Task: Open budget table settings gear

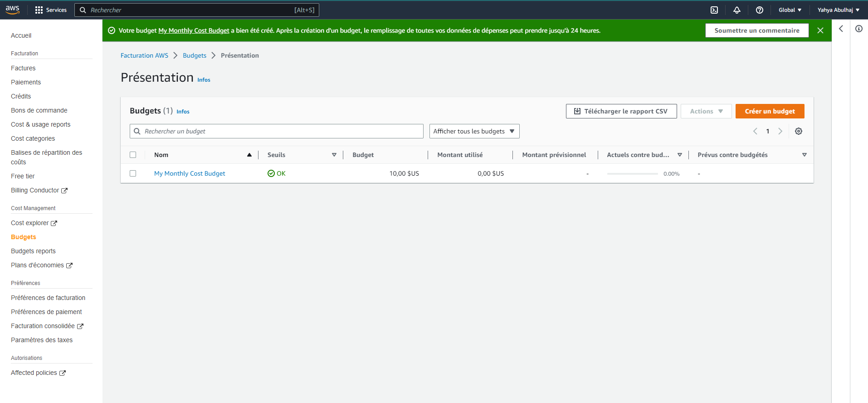Action: pos(799,131)
